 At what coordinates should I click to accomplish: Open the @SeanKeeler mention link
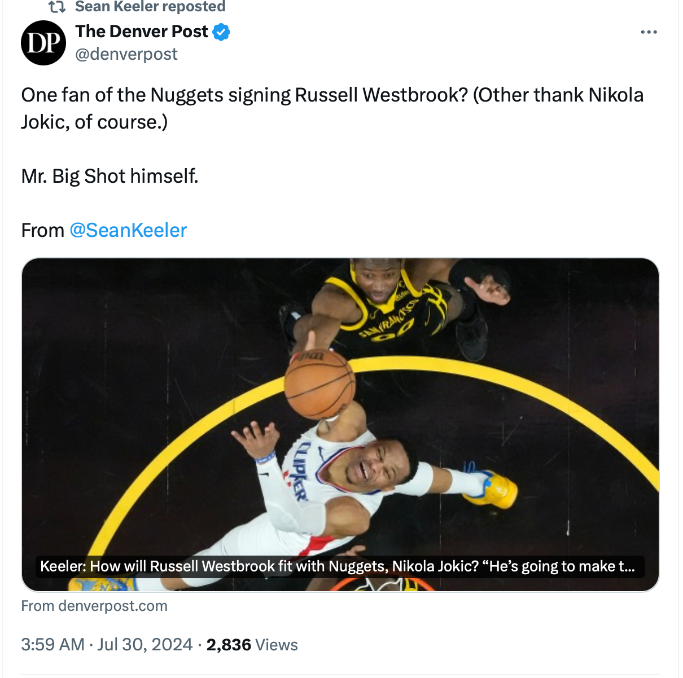click(x=128, y=231)
